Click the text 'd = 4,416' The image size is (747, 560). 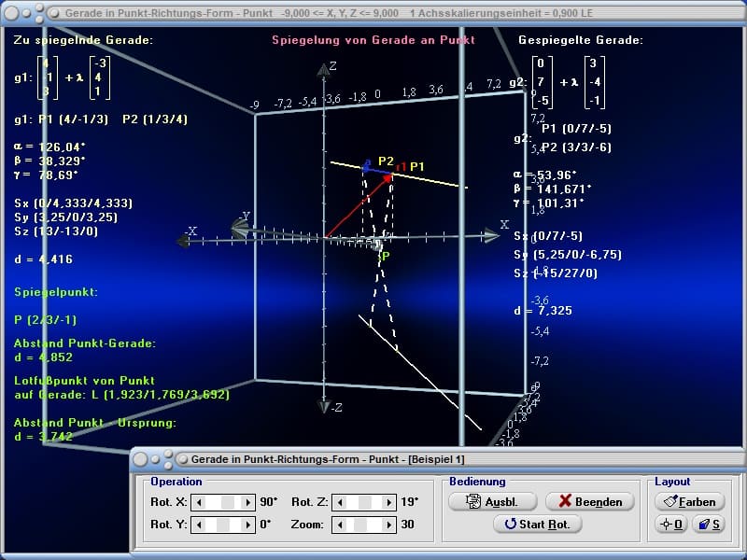(x=43, y=259)
